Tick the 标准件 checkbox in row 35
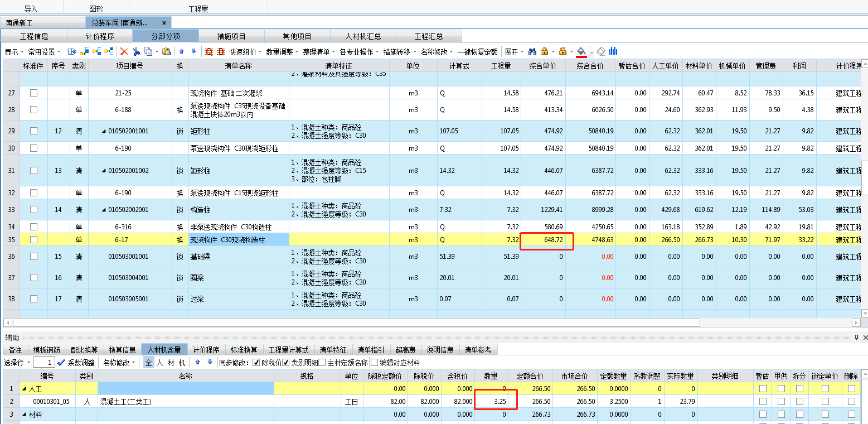868x424 pixels. click(33, 239)
